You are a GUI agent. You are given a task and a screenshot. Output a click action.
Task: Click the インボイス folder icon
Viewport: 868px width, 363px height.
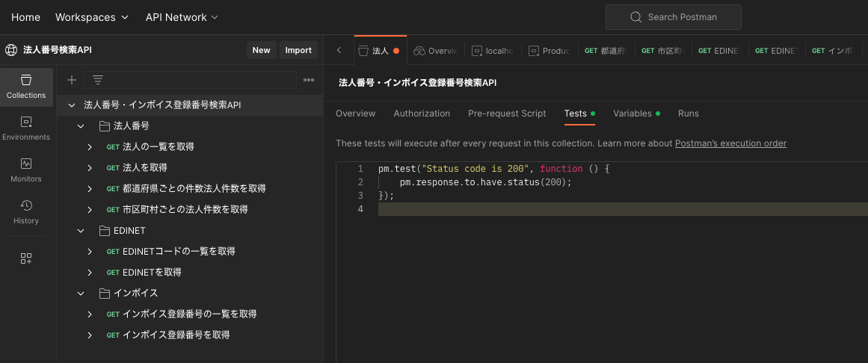105,294
